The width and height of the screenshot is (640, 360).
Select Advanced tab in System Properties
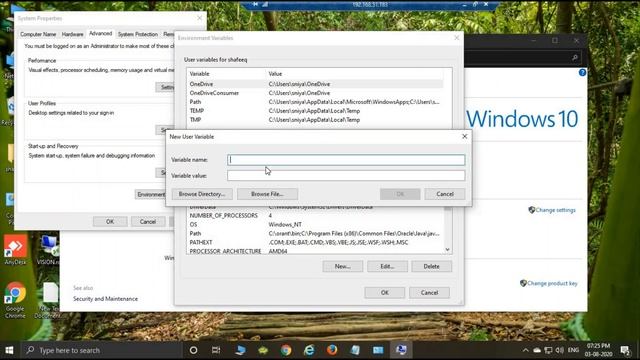pos(100,33)
